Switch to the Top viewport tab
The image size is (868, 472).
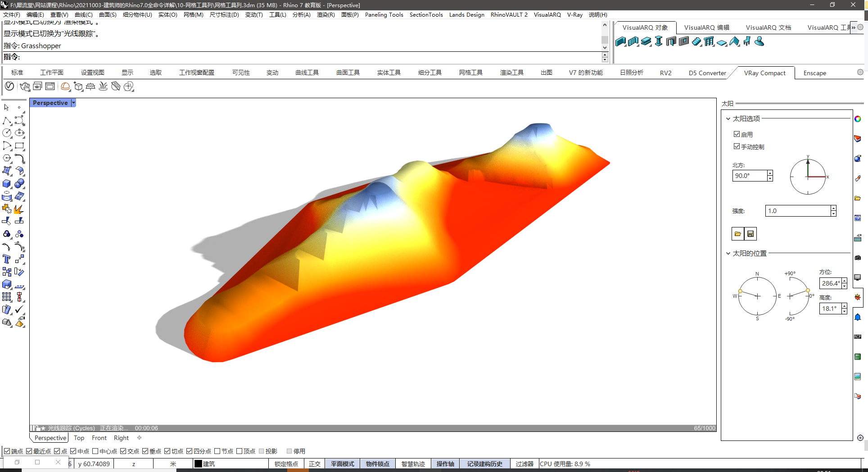click(x=79, y=438)
